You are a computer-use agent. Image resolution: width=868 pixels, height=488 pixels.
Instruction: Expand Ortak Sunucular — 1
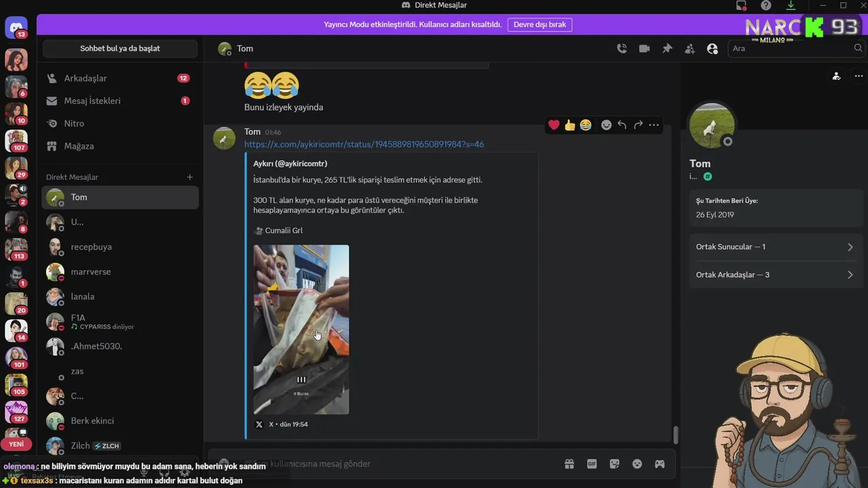tap(775, 247)
